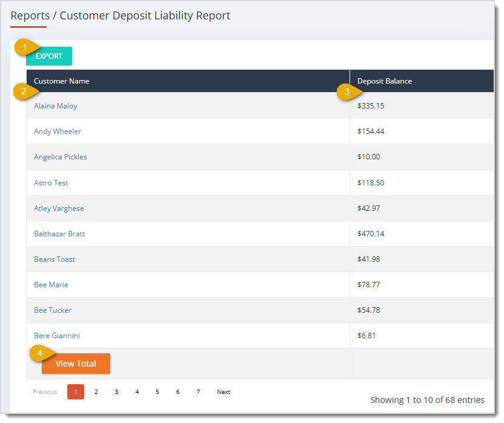This screenshot has width=504, height=423.
Task: Open Angelica Pickles customer link
Action: 61,158
